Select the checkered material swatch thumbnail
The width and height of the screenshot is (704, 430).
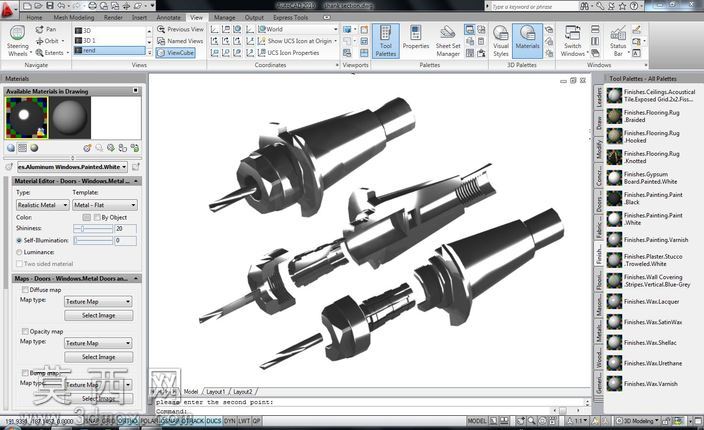click(26, 118)
